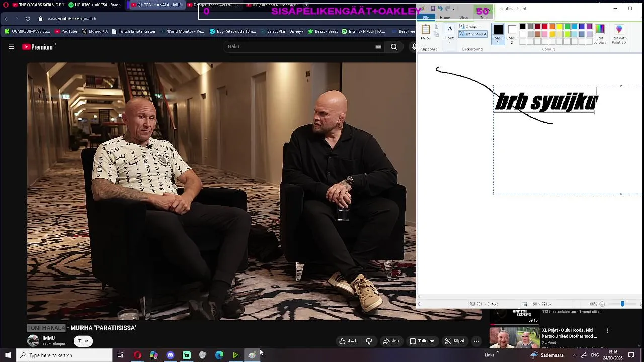Click the taskbar search box
The image size is (644, 362).
pos(64,355)
